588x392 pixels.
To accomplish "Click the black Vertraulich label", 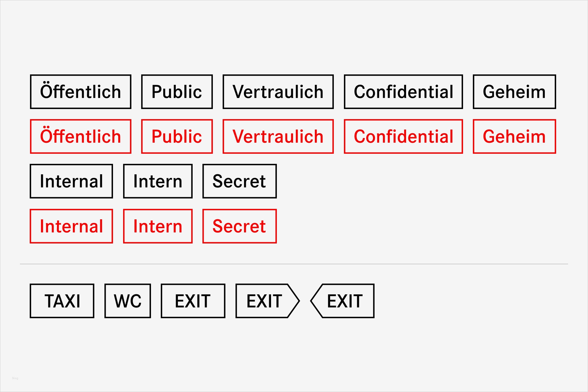I will (278, 92).
